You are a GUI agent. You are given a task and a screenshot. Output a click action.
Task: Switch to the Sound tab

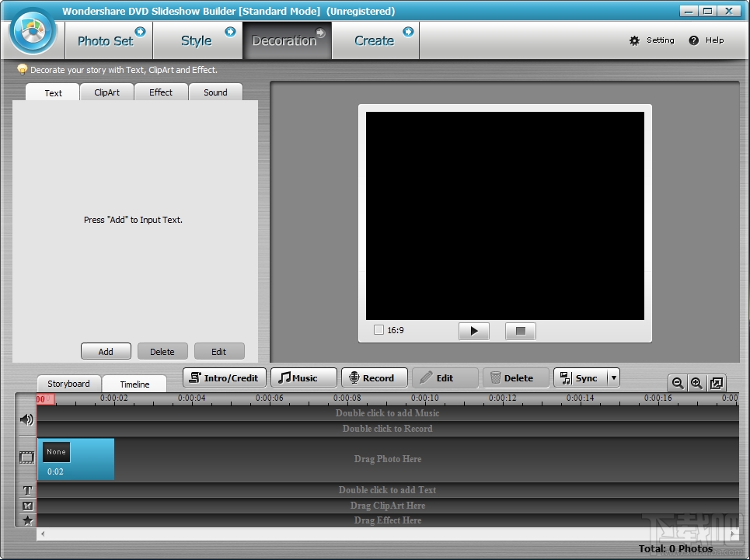click(215, 92)
